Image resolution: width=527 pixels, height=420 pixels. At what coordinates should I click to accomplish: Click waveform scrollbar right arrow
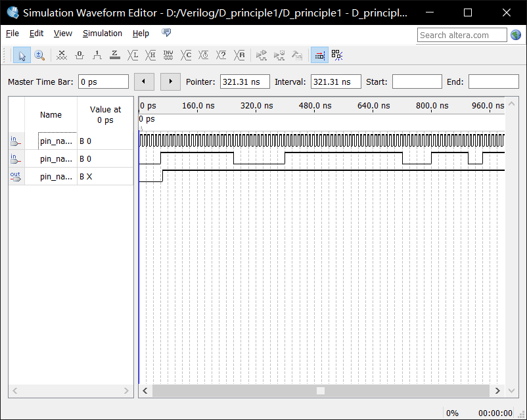[497, 390]
